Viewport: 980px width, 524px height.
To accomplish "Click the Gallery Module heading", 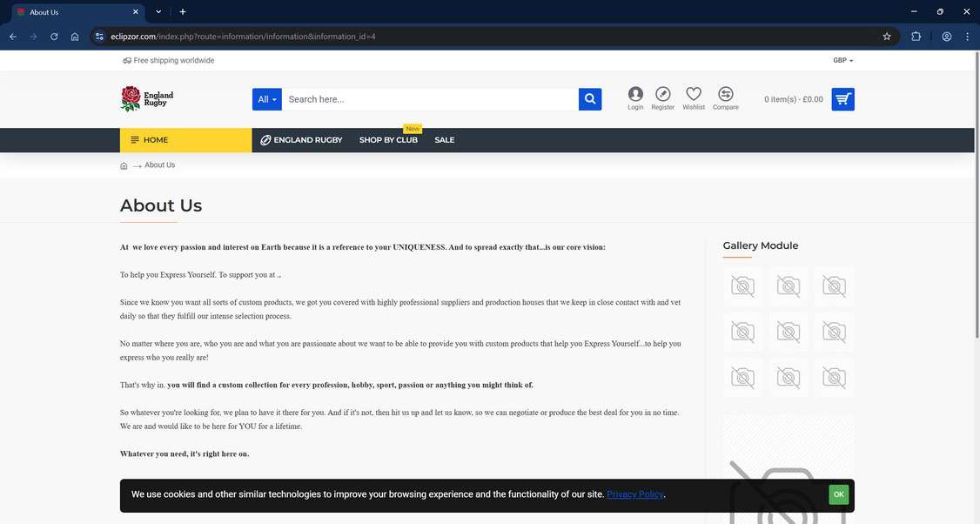I will tap(760, 245).
